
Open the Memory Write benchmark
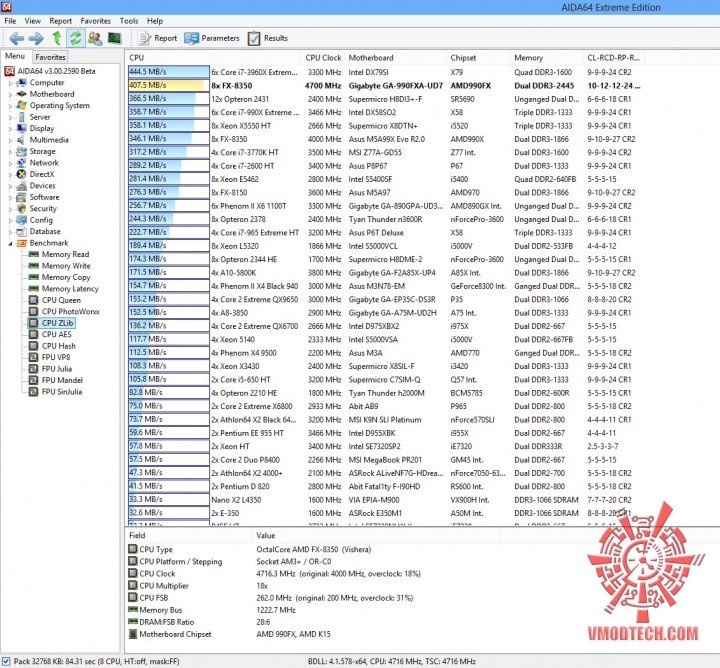(x=66, y=266)
